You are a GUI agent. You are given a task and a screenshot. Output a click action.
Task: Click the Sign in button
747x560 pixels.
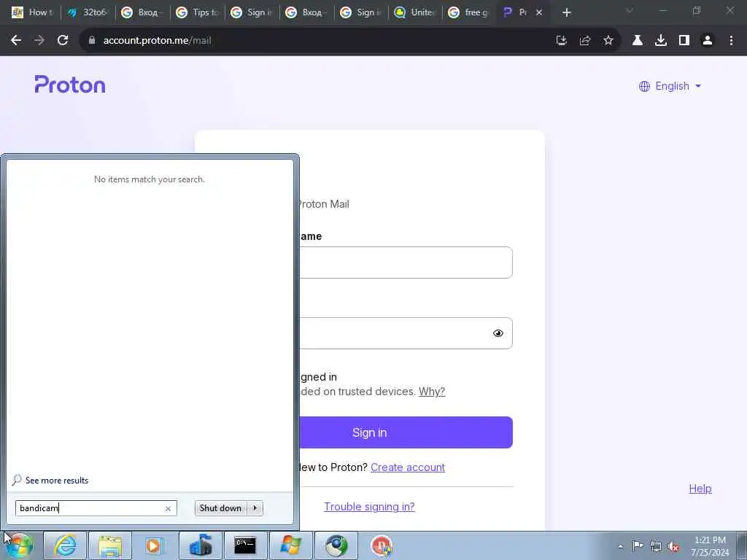click(x=406, y=432)
